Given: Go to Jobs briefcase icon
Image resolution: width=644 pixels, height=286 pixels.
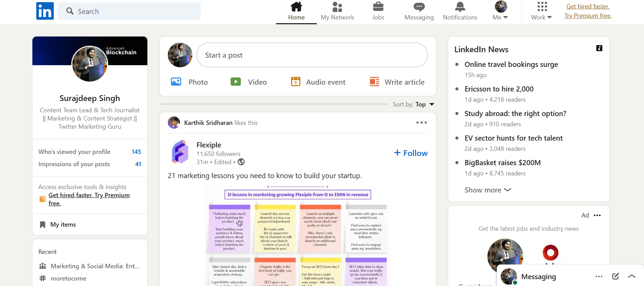Looking at the screenshot, I should point(378,6).
